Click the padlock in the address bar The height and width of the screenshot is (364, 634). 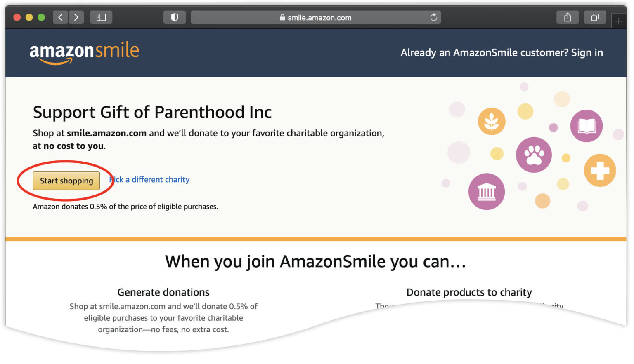282,18
